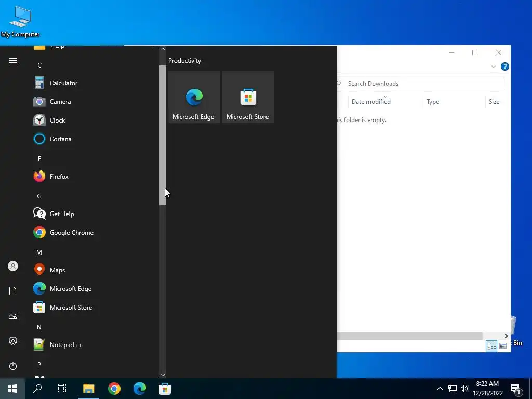Switch Explorer to details view icon

491,345
